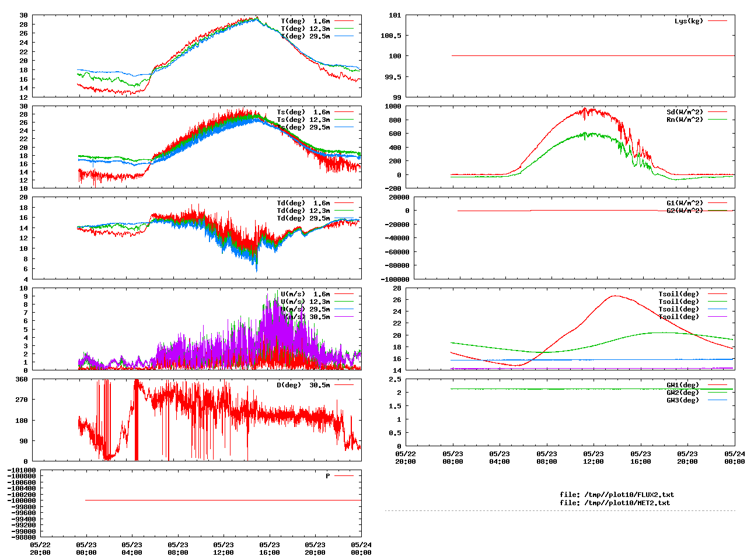Select the Rn(W/m^2) legend entry
This screenshot has height=560, width=747.
pyautogui.click(x=685, y=120)
